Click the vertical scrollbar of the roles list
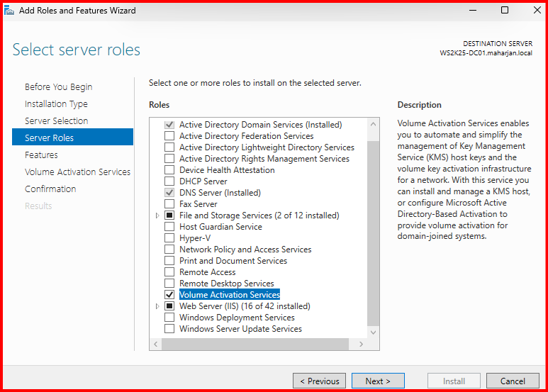 click(x=373, y=227)
